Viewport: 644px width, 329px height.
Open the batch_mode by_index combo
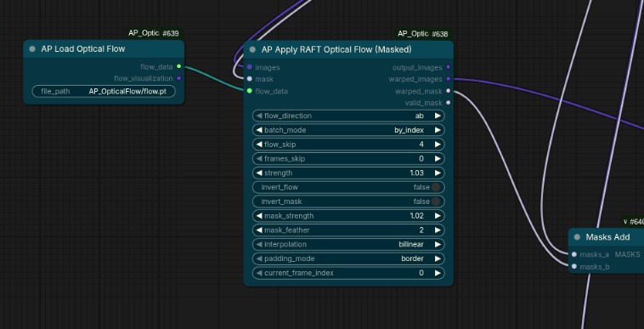(348, 130)
